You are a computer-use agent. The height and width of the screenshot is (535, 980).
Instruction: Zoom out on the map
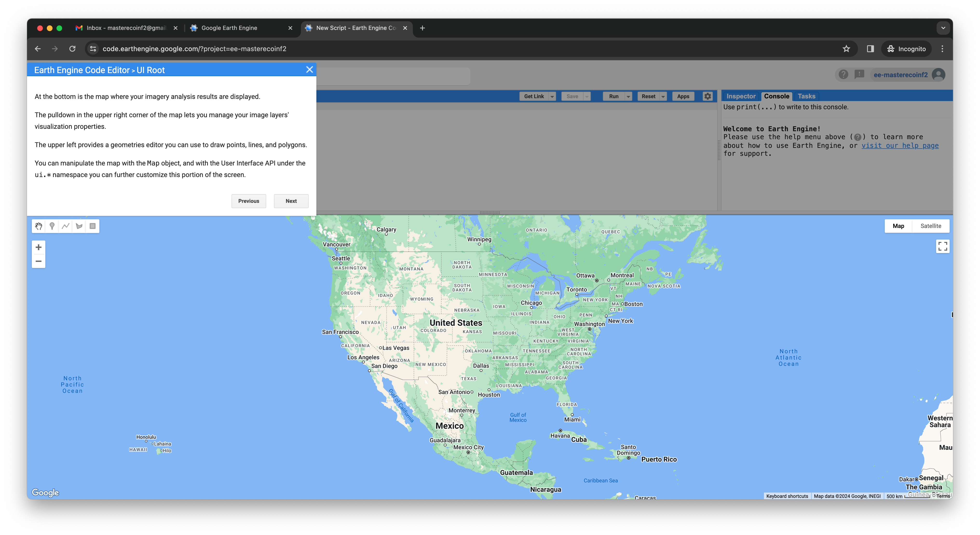point(38,261)
